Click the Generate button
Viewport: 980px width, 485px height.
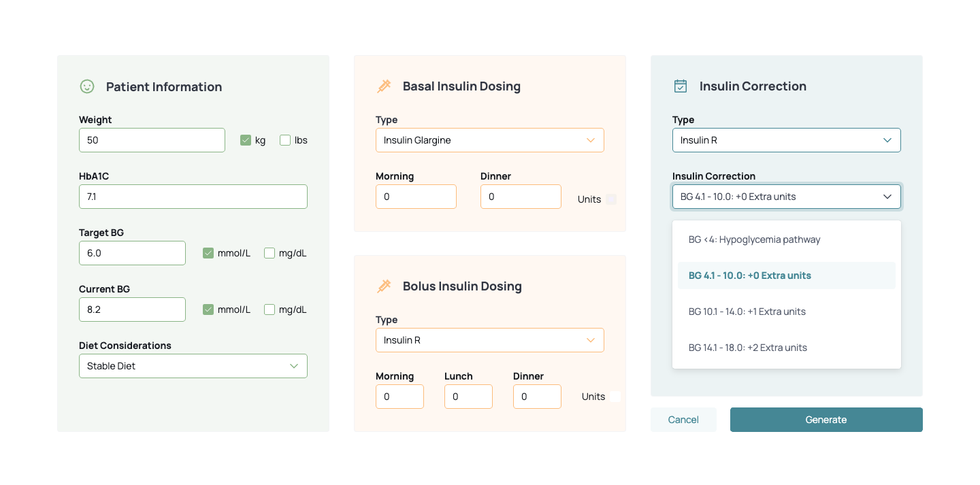(826, 420)
